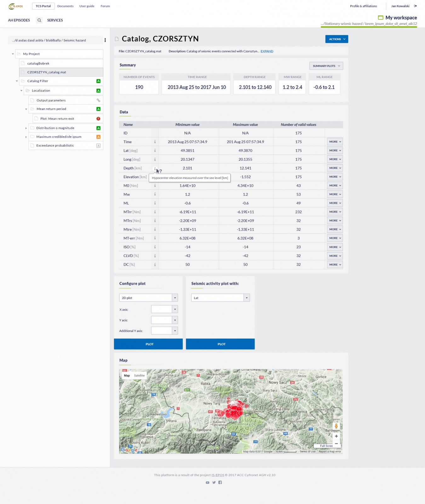The image size is (425, 504).
Task: Open the SERVICES menu
Action: [x=55, y=20]
